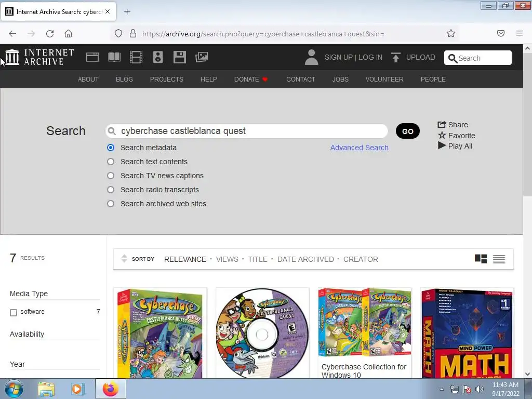Open the Windows Start menu

pos(14,389)
